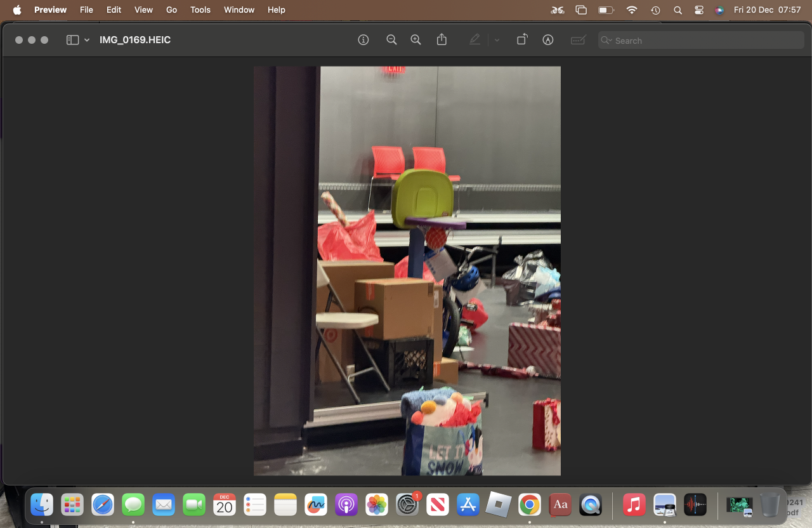Launch Photos from the Dock
This screenshot has height=528, width=812.
coord(377,505)
